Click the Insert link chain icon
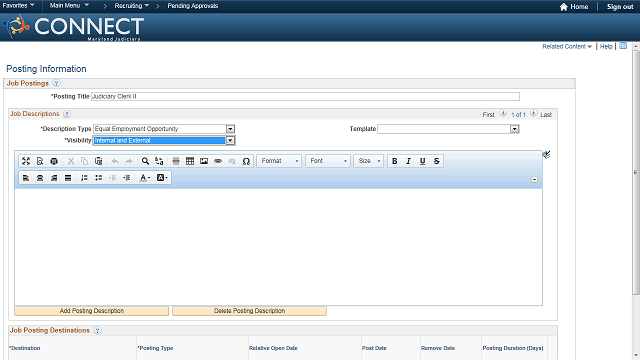Screen dimensions: 640x360 (218, 161)
